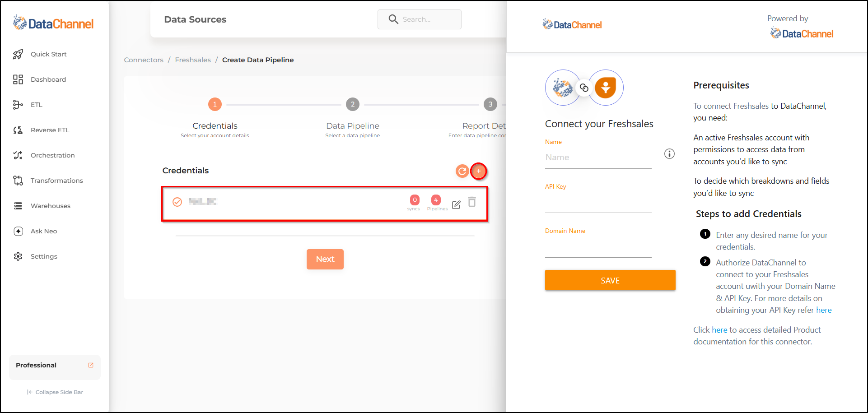Open product documentation here link
Image resolution: width=868 pixels, height=413 pixels.
pos(719,330)
